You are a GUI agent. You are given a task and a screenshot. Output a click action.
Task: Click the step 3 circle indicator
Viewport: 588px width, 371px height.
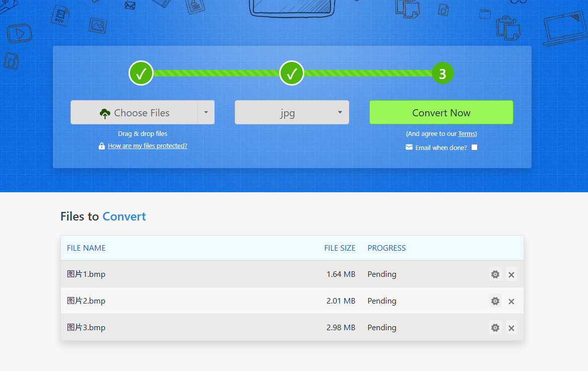pos(442,73)
